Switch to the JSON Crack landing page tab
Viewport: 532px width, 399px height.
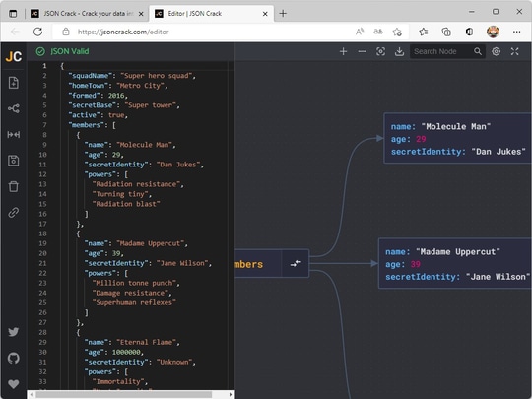coord(88,14)
